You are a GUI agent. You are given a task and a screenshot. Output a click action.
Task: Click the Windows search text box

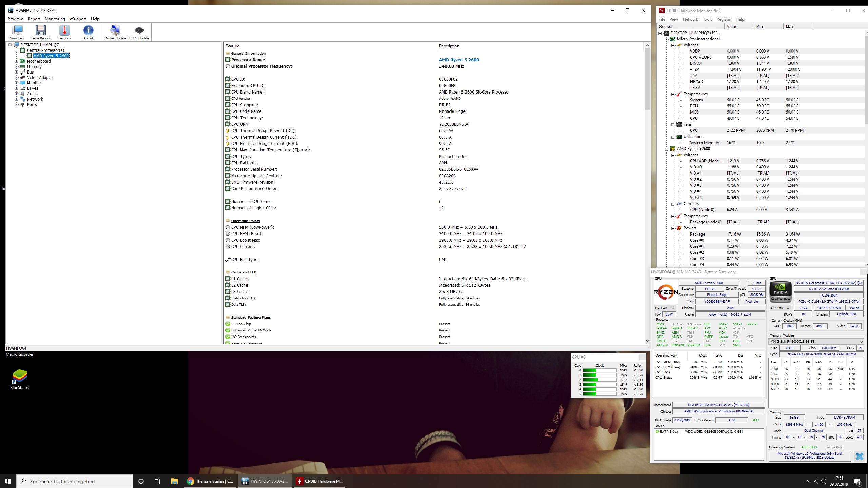click(x=75, y=481)
